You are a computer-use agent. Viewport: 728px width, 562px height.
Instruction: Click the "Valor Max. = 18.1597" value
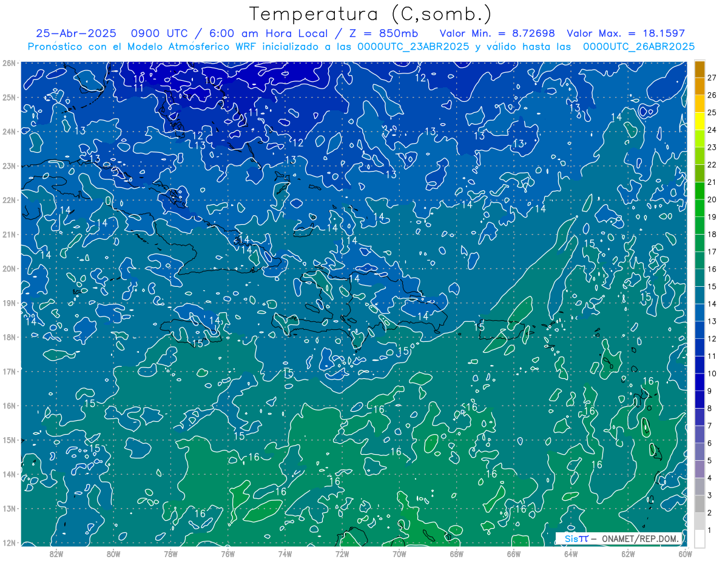[x=626, y=34]
